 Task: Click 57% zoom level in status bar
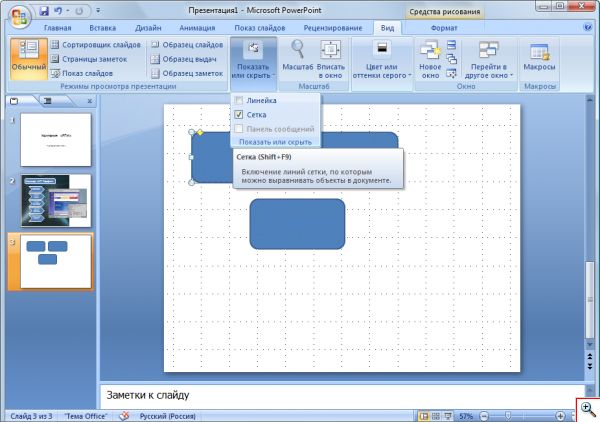click(465, 416)
